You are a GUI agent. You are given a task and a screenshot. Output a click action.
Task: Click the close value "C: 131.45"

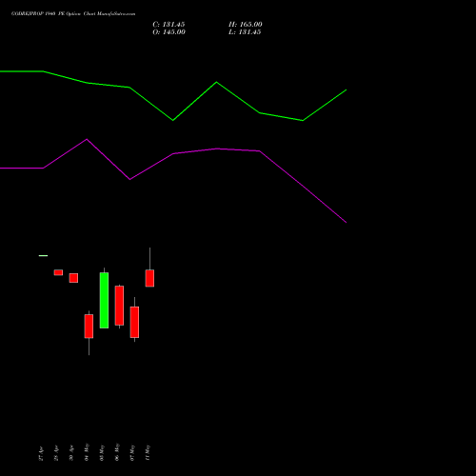click(x=169, y=25)
